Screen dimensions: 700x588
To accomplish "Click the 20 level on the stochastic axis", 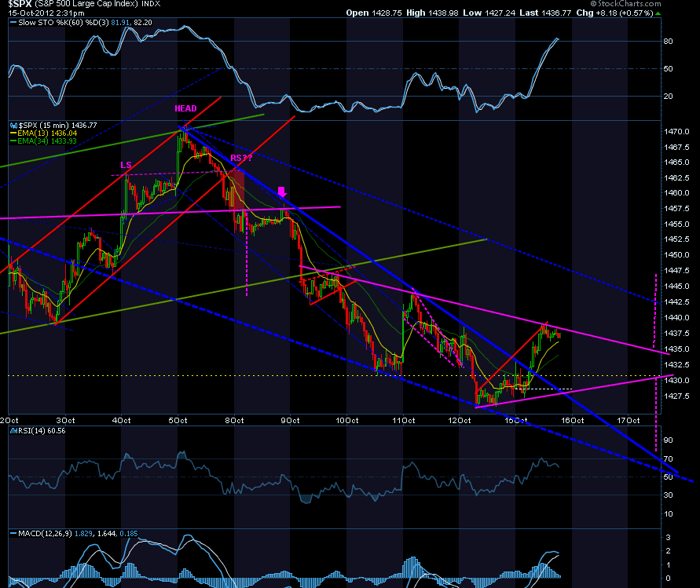I will [x=669, y=97].
